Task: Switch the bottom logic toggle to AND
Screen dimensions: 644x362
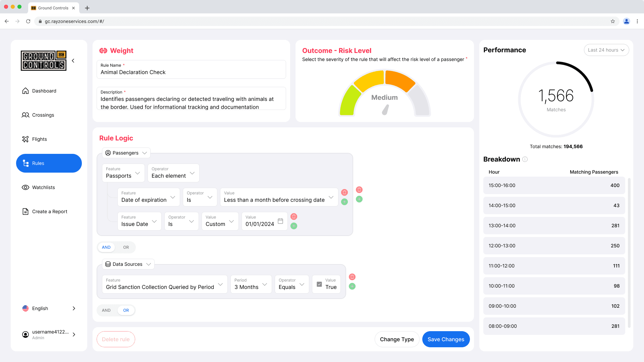Action: pos(106,310)
